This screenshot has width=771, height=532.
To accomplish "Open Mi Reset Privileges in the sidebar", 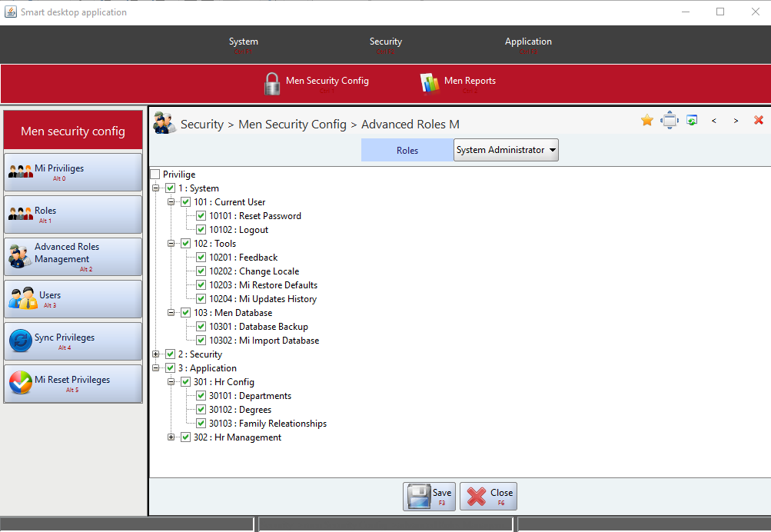I will point(73,384).
